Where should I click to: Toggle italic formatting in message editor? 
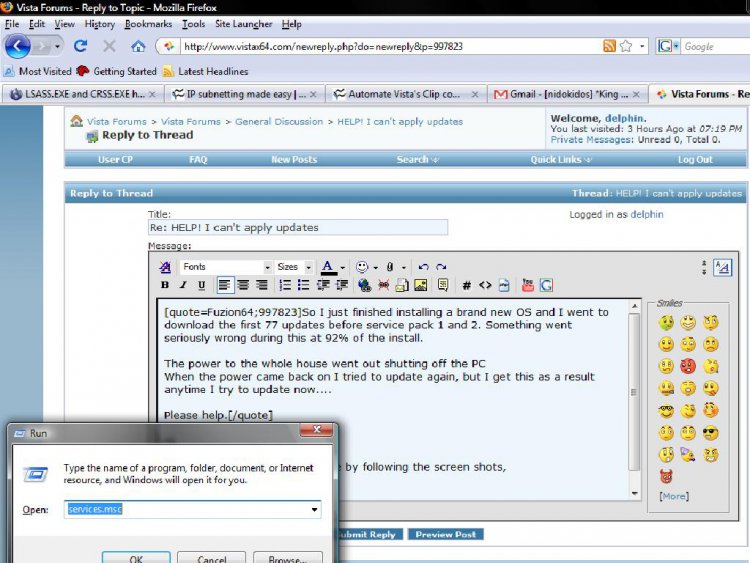[x=183, y=285]
